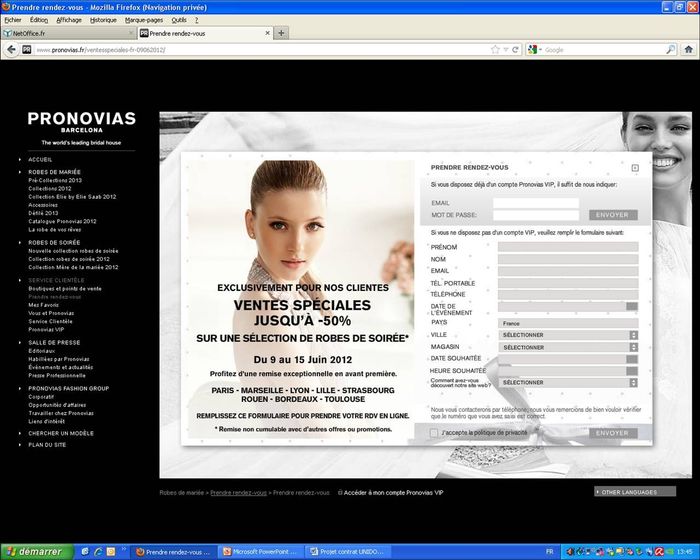Open the Fichier menu
Screen dimensions: 700x560
click(13, 20)
